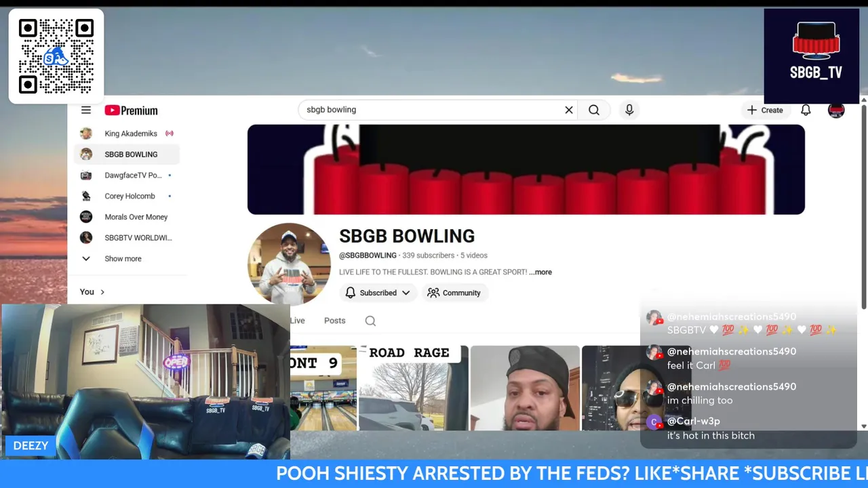Open the notifications bell
The image size is (868, 488).
[806, 110]
